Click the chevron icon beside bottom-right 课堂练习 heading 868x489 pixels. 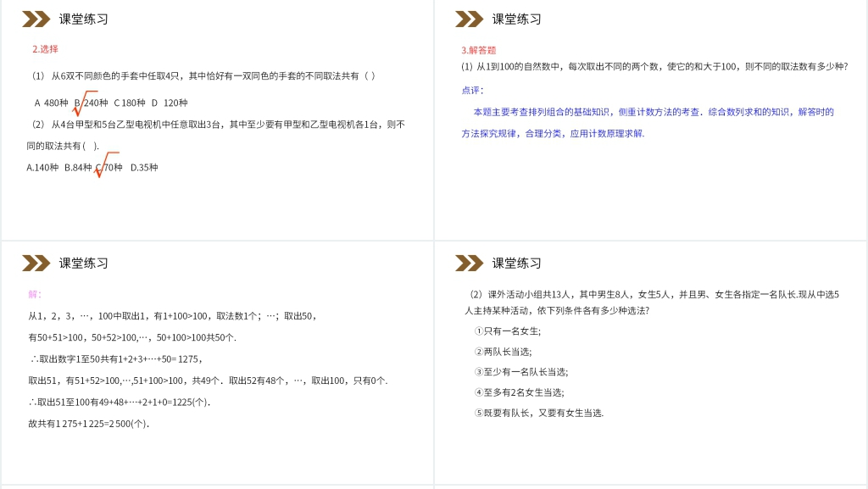tap(469, 264)
